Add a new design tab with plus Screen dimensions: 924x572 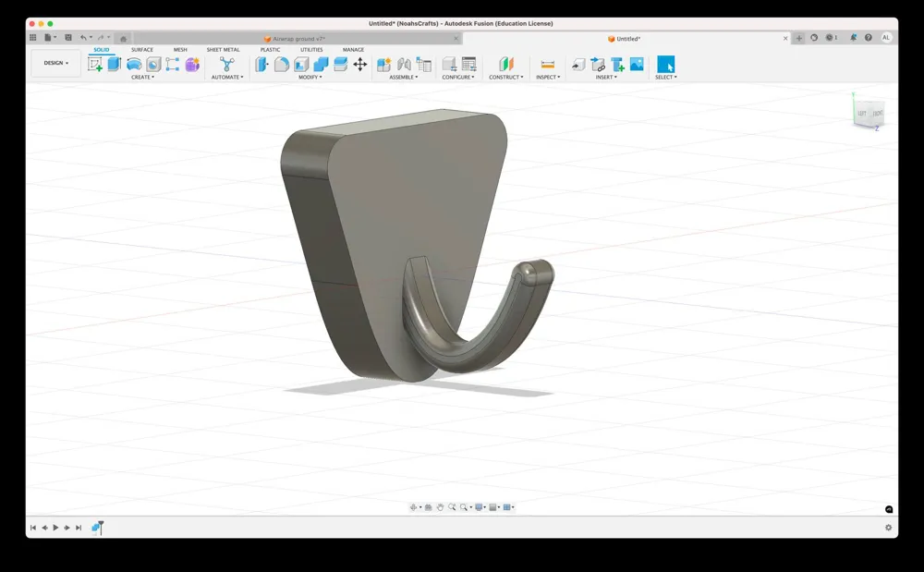pyautogui.click(x=799, y=38)
